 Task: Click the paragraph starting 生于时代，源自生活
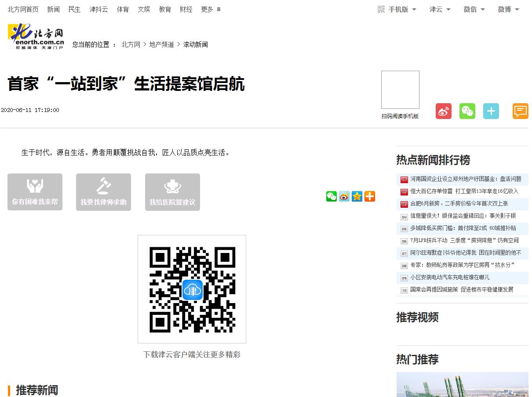126,153
